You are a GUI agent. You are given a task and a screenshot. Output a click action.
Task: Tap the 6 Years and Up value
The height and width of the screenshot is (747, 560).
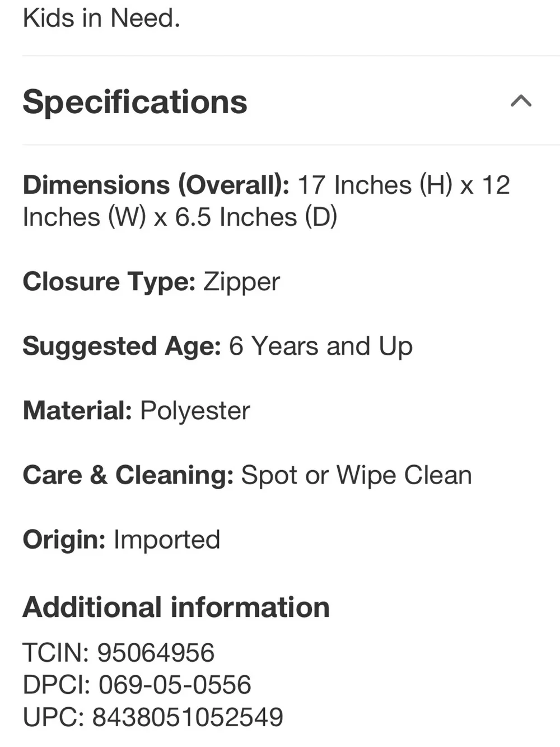click(x=321, y=346)
